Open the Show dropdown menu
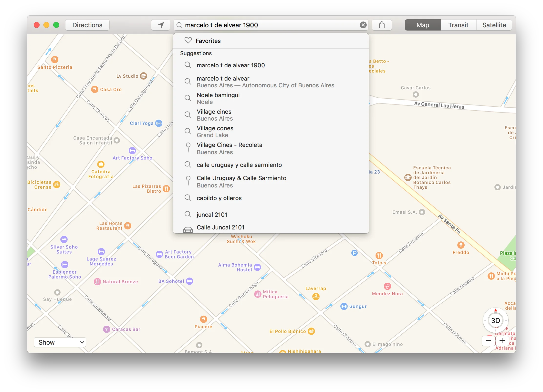This screenshot has width=543, height=392. [x=60, y=342]
